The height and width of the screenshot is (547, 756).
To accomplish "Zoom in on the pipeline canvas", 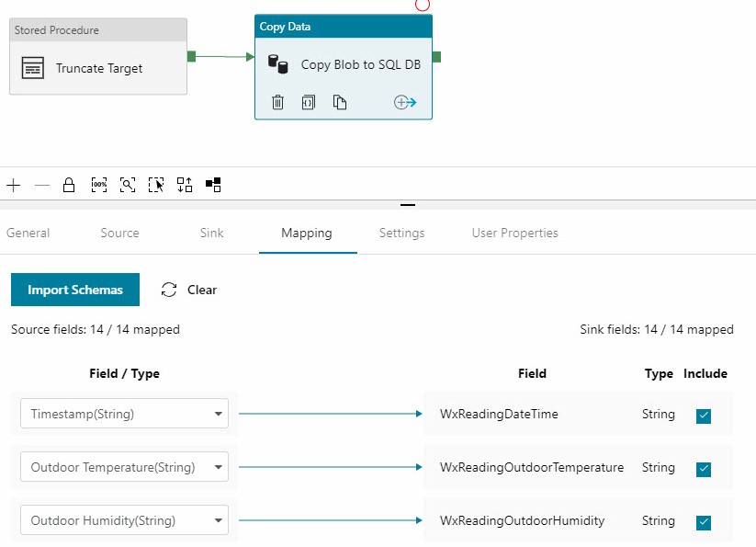I will pos(13,185).
